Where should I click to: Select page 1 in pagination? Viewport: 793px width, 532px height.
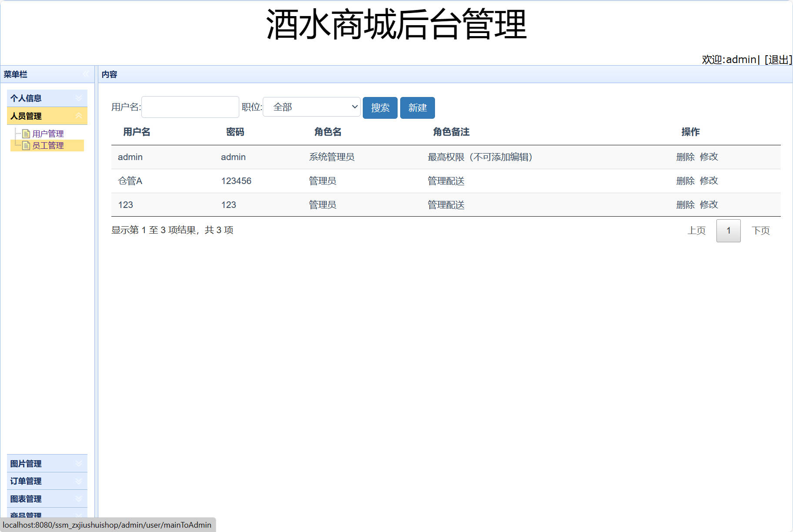pos(728,231)
